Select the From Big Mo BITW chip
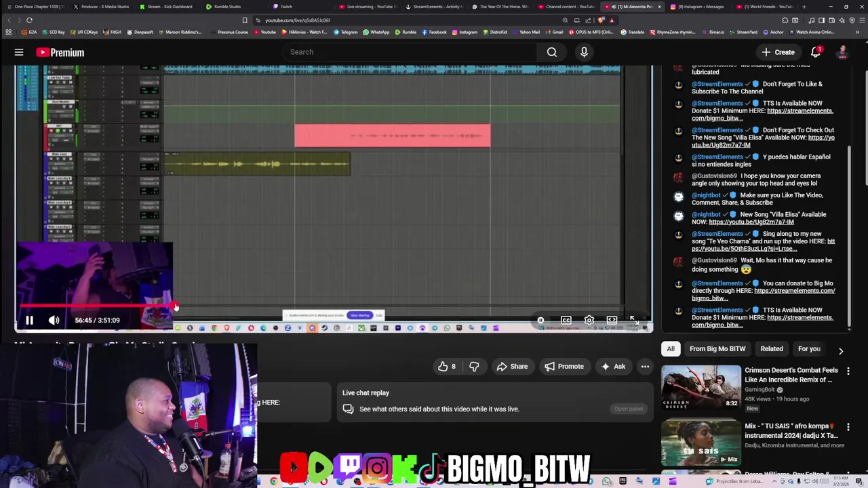This screenshot has width=868, height=488. 717,349
